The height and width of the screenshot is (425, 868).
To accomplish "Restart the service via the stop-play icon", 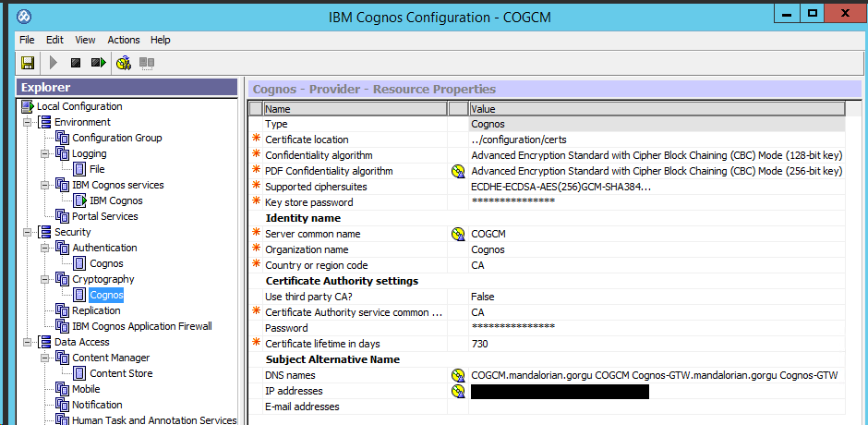I will [x=99, y=63].
